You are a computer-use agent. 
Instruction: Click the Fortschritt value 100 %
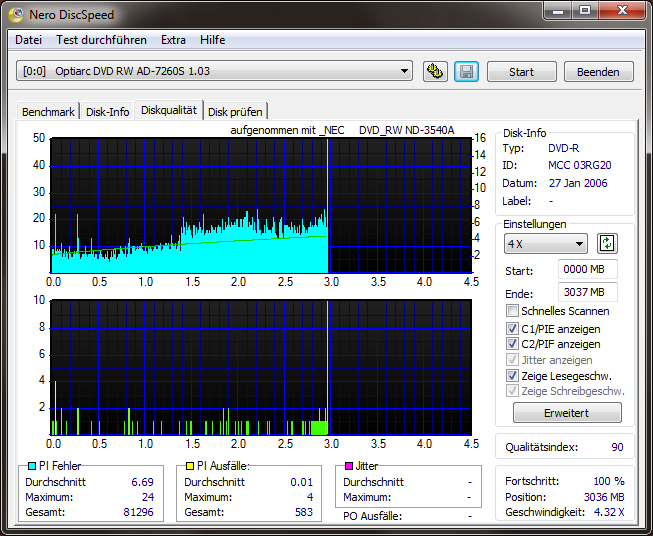point(609,481)
